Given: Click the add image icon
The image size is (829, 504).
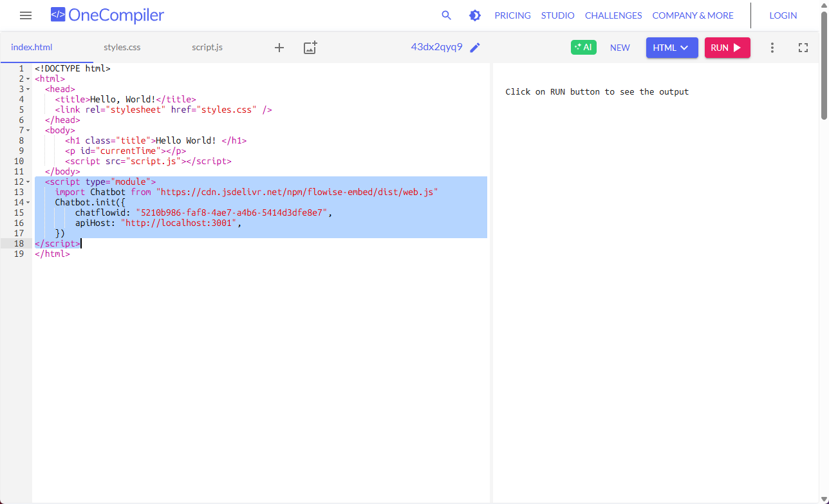Looking at the screenshot, I should 310,48.
